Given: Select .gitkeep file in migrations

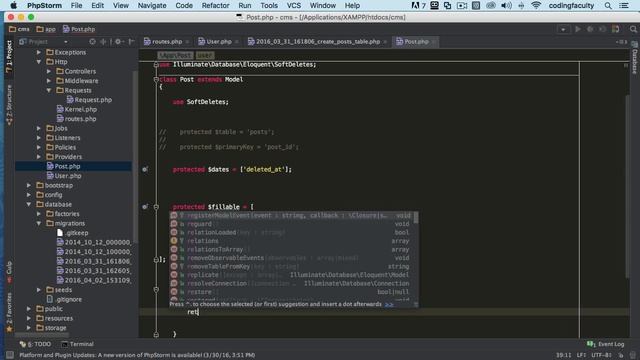Looking at the screenshot, I should [72, 233].
